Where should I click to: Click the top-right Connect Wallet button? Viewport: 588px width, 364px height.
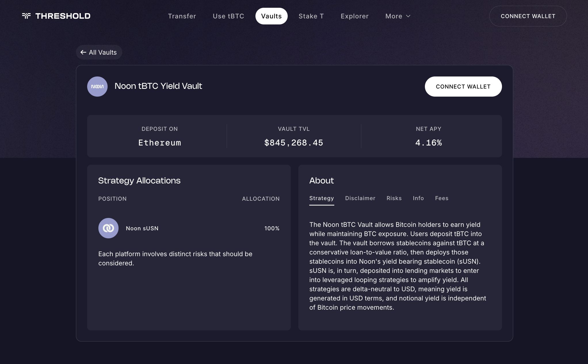[528, 16]
